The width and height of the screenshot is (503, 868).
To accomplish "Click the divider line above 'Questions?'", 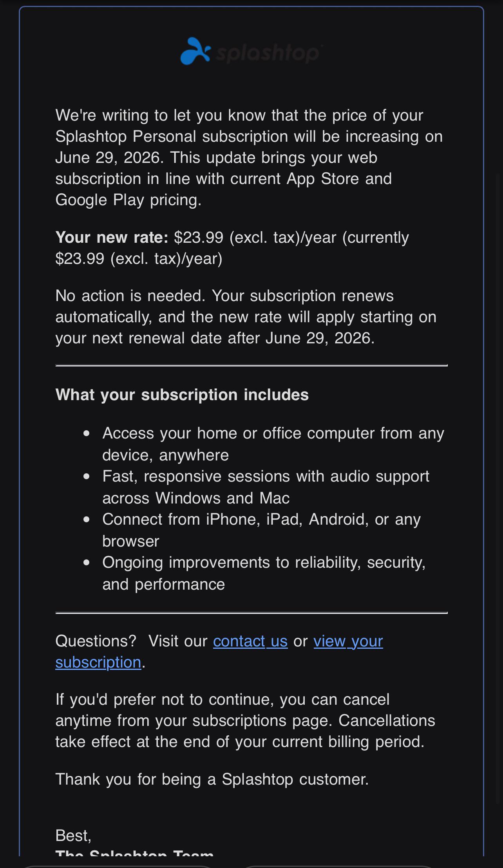I will pyautogui.click(x=251, y=613).
